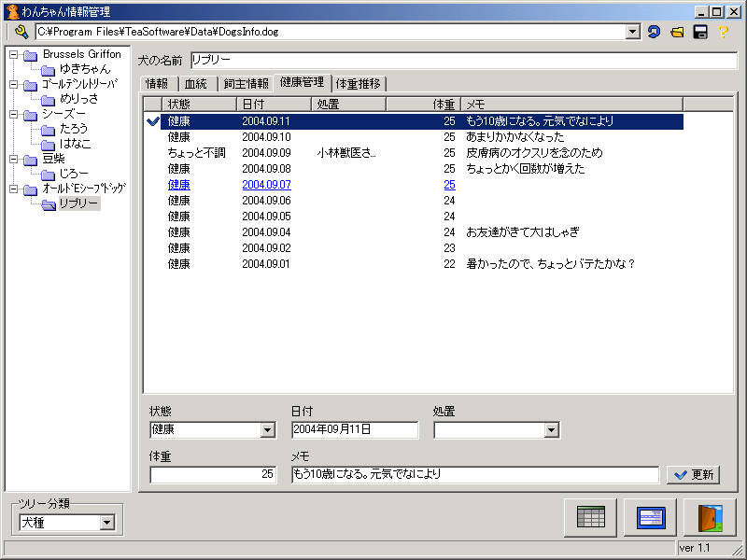747x560 pixels.
Task: Click the table grid view button
Action: pyautogui.click(x=590, y=517)
